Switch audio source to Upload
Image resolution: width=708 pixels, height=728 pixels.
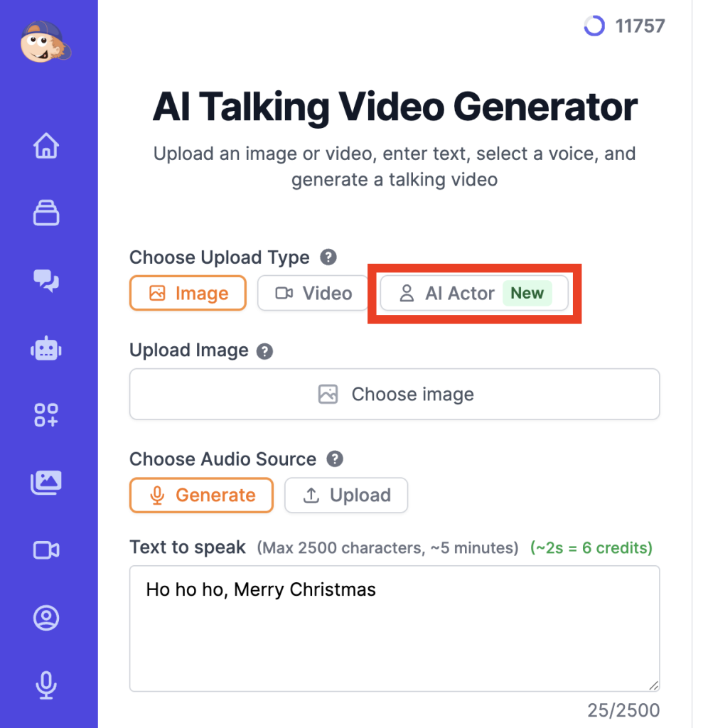click(346, 496)
